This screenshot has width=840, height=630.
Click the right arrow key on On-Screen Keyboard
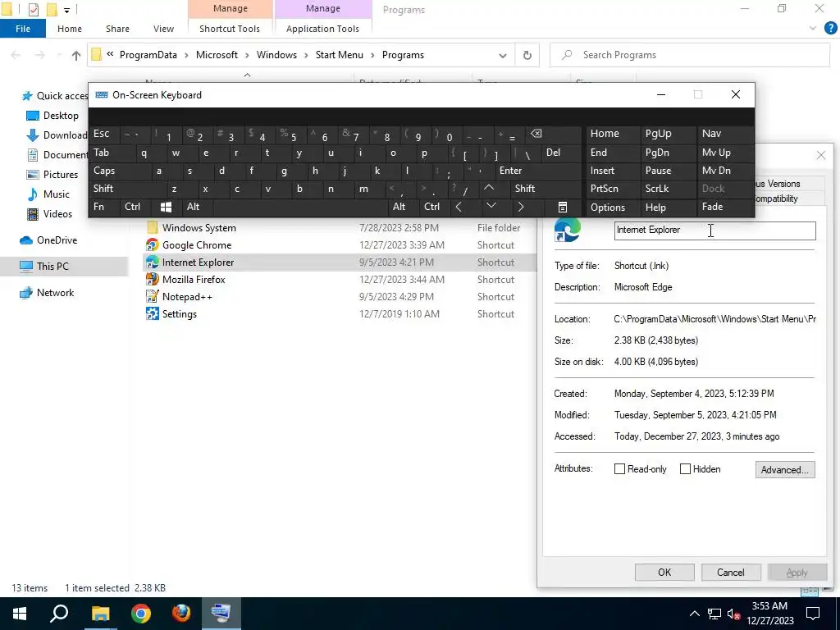(x=520, y=207)
